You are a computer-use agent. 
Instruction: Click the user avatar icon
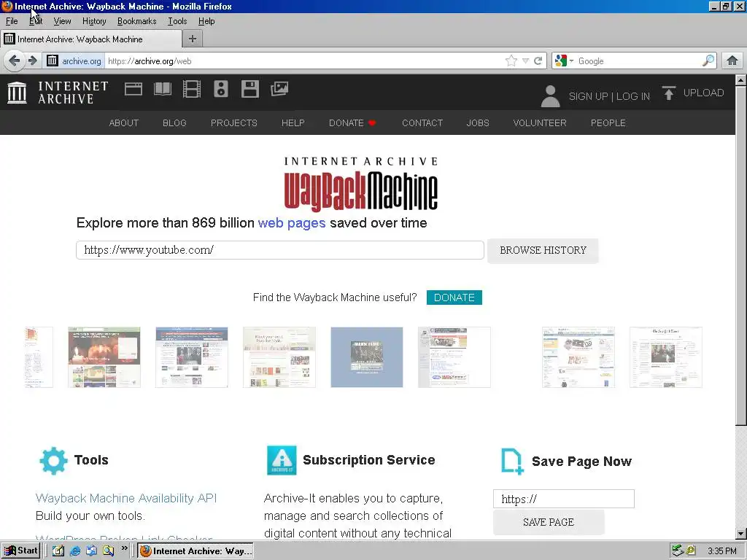coord(550,96)
